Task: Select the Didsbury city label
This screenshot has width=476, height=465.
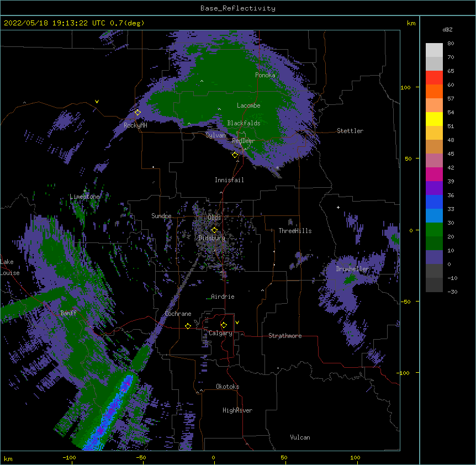Action: 212,238
